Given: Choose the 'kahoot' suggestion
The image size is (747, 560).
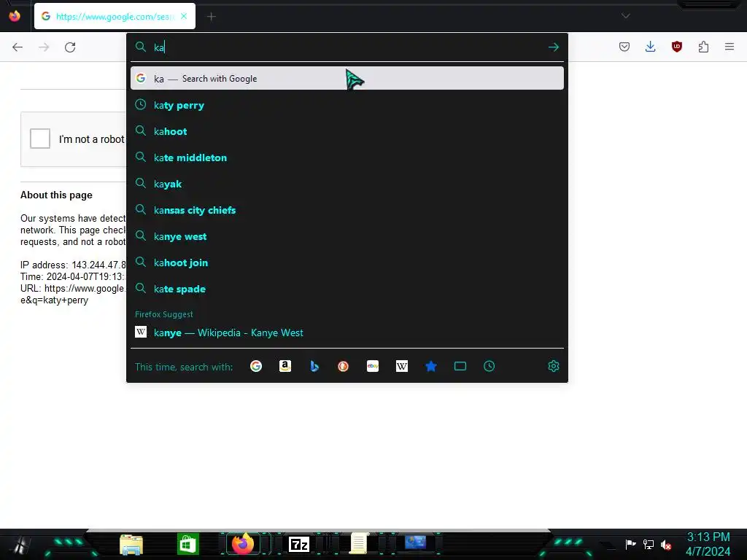Looking at the screenshot, I should [347, 131].
